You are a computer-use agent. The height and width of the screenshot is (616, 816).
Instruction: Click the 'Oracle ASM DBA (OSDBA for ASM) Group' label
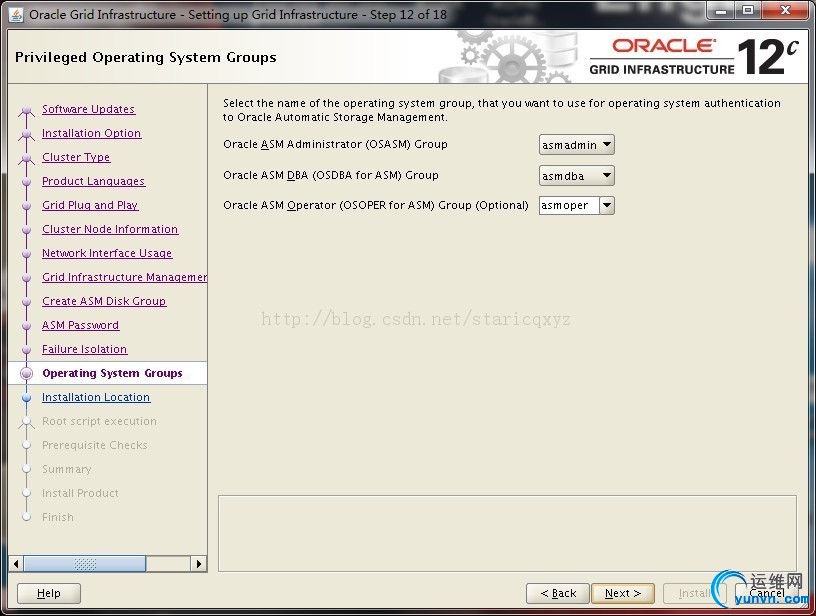(x=331, y=175)
